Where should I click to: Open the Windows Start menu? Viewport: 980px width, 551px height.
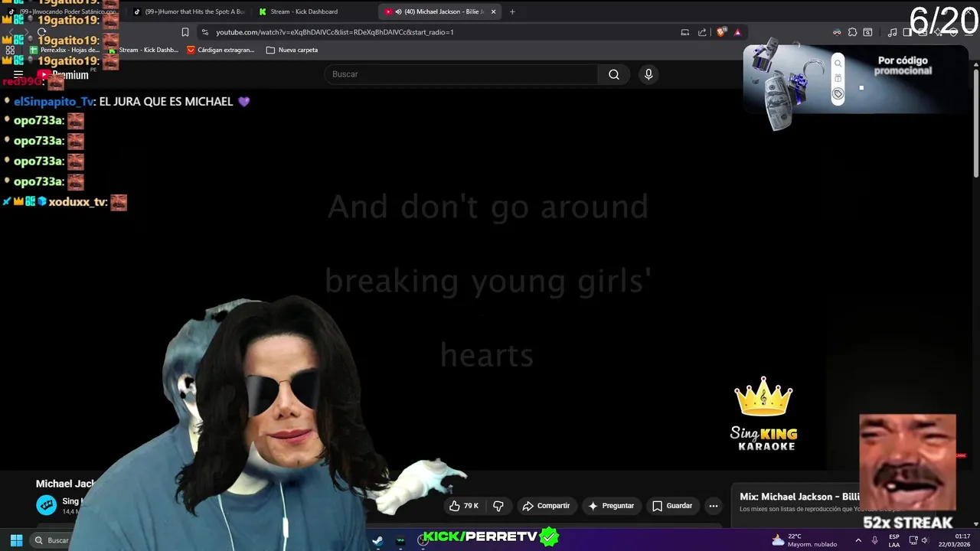pos(16,540)
